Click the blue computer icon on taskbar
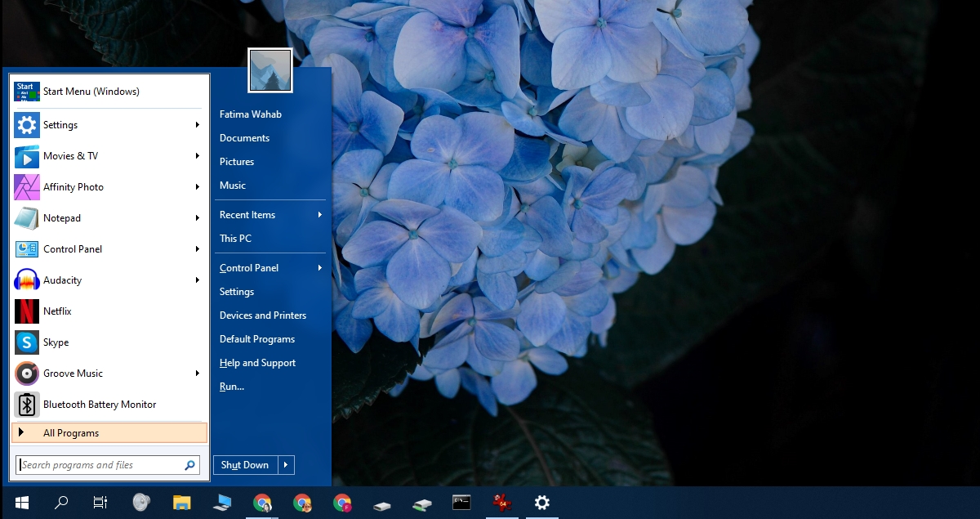 (221, 503)
